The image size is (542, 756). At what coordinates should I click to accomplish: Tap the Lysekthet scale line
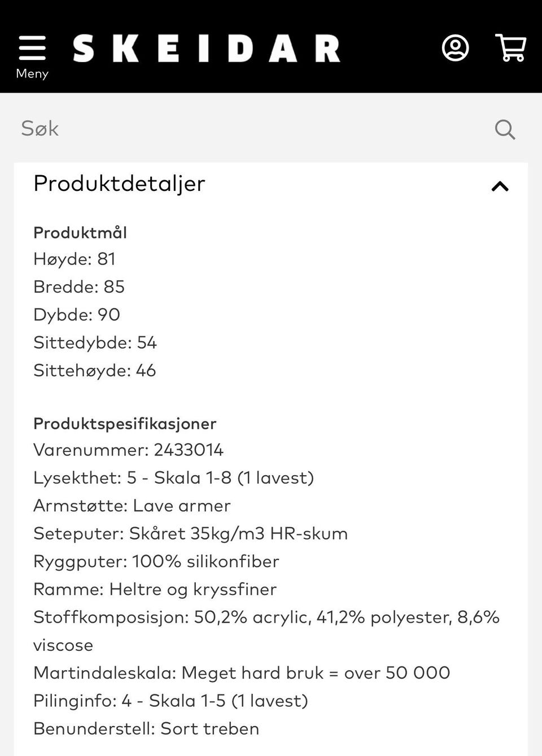(x=174, y=477)
